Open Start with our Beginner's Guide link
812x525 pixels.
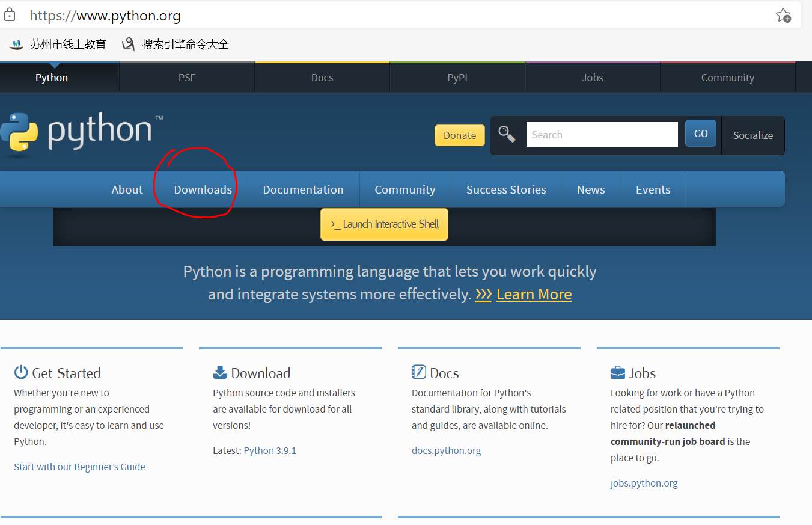tap(80, 467)
